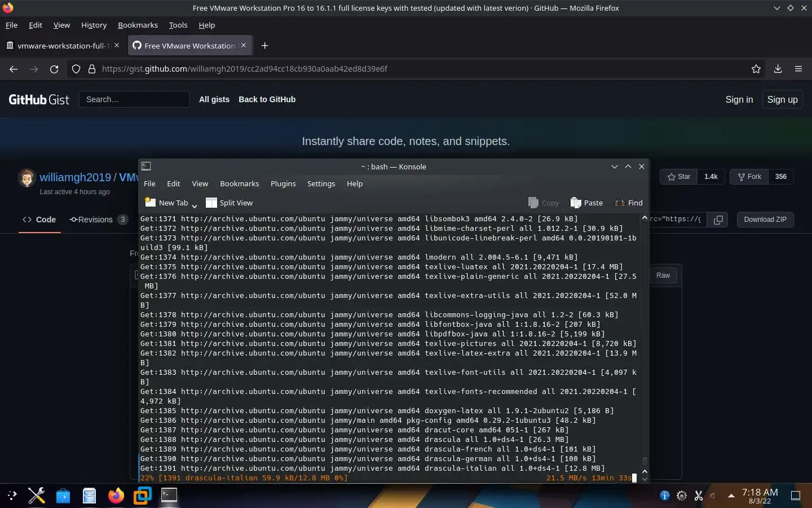Close the vmware-workstation-full tab
The image size is (812, 508).
tap(117, 45)
